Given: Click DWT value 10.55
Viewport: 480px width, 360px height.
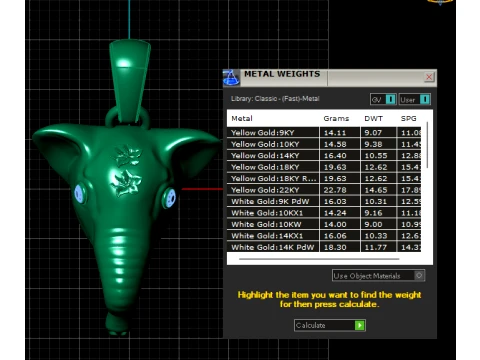Looking at the screenshot, I should [376, 156].
